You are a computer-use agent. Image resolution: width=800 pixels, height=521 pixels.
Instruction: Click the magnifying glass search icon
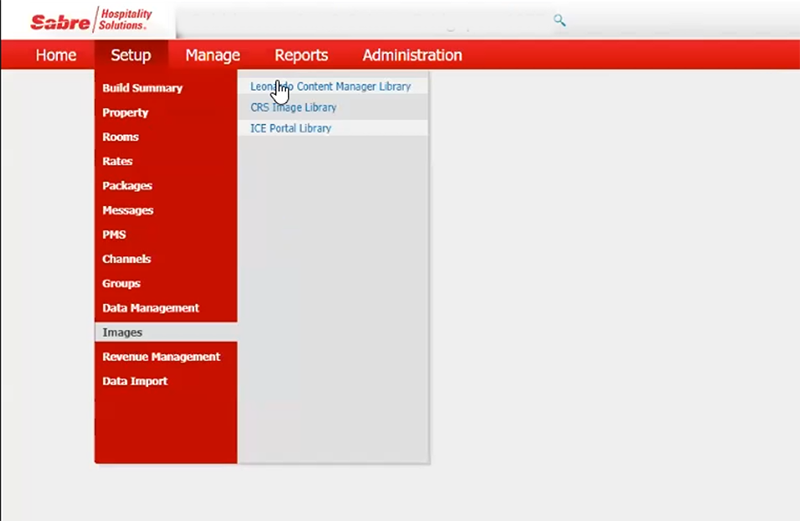click(560, 20)
